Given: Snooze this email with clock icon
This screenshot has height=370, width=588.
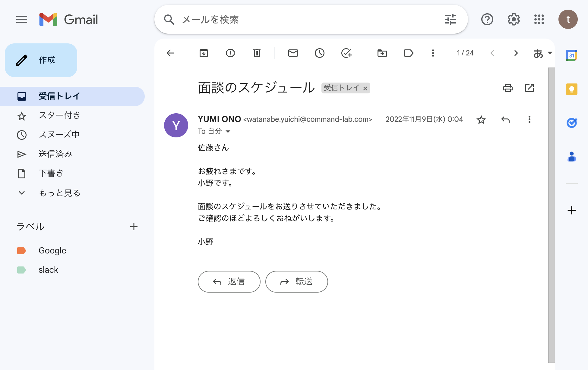Looking at the screenshot, I should tap(320, 53).
